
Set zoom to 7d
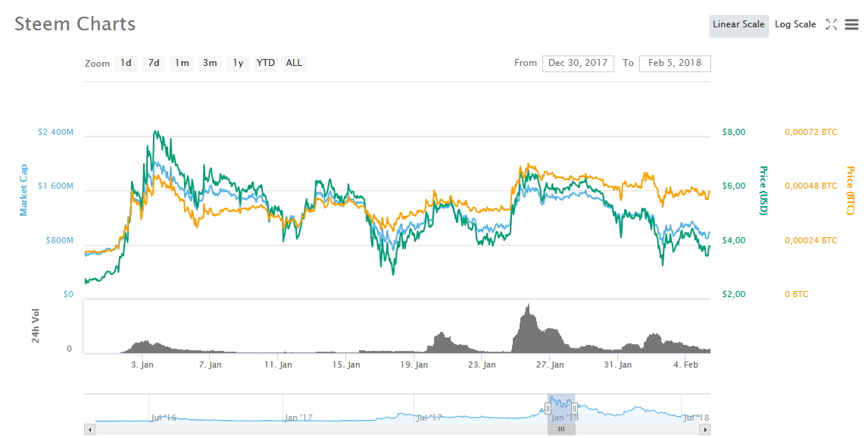pos(153,63)
